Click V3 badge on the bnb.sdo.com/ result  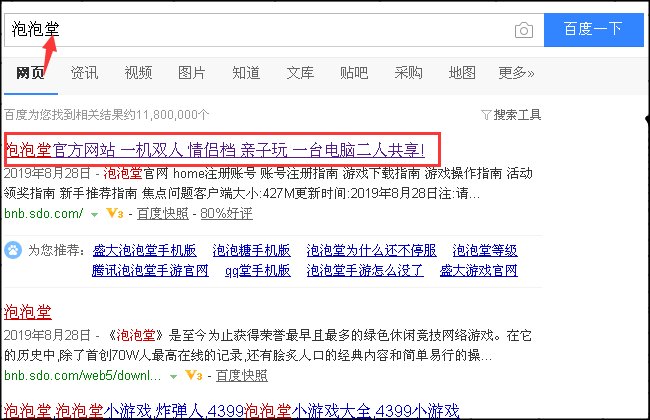(115, 213)
